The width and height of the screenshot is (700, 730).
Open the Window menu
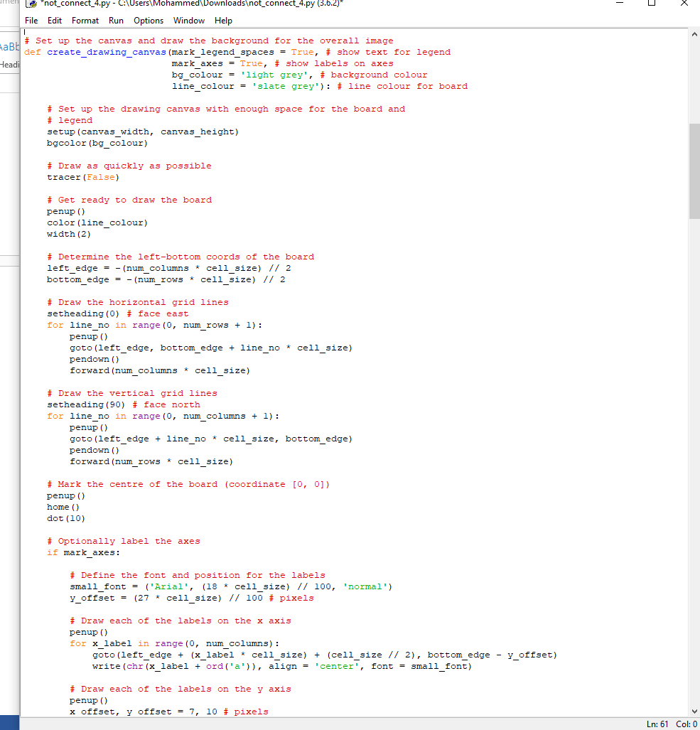pyautogui.click(x=188, y=21)
